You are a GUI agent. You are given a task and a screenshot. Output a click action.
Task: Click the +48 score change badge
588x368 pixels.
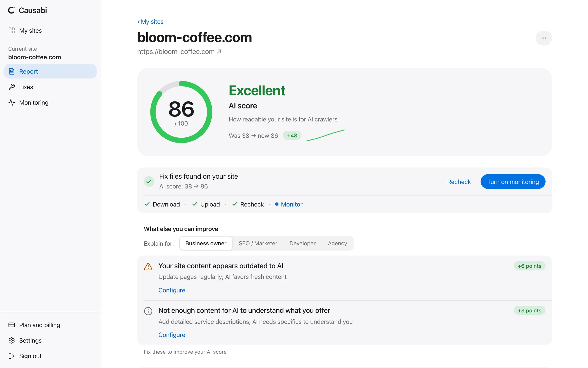(292, 135)
